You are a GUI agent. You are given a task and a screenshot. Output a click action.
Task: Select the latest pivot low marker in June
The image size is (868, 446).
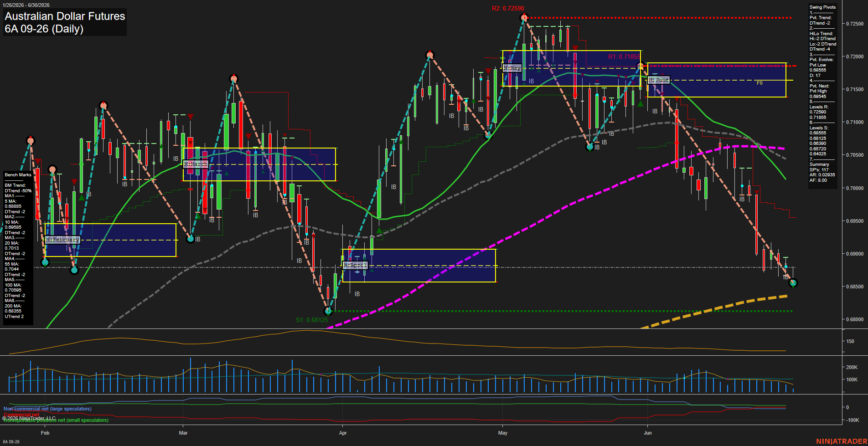click(x=793, y=283)
